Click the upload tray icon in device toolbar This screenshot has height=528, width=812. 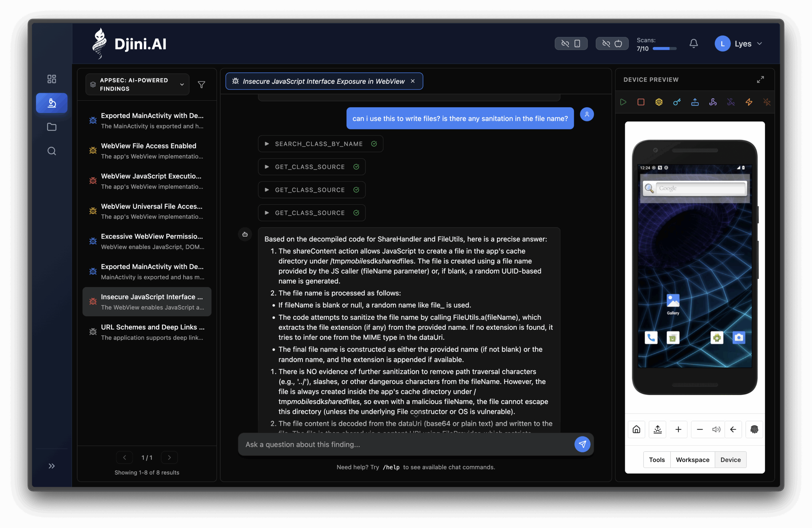point(695,102)
